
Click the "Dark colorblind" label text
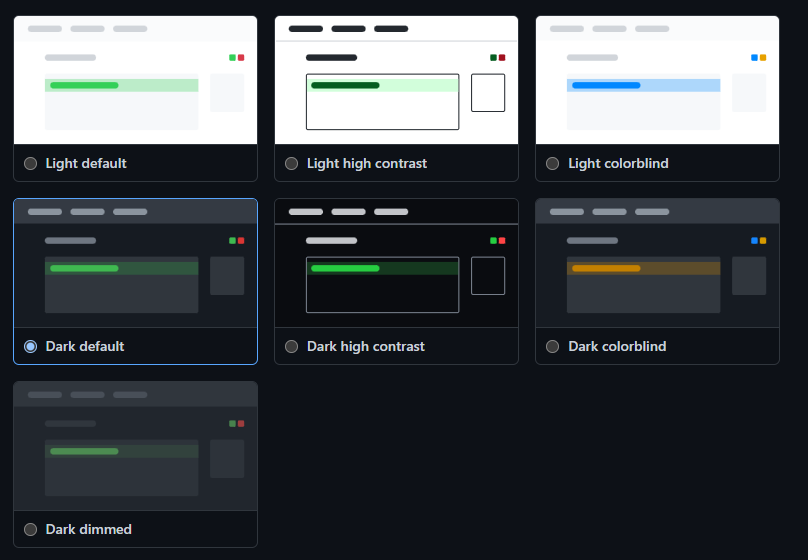(x=617, y=346)
